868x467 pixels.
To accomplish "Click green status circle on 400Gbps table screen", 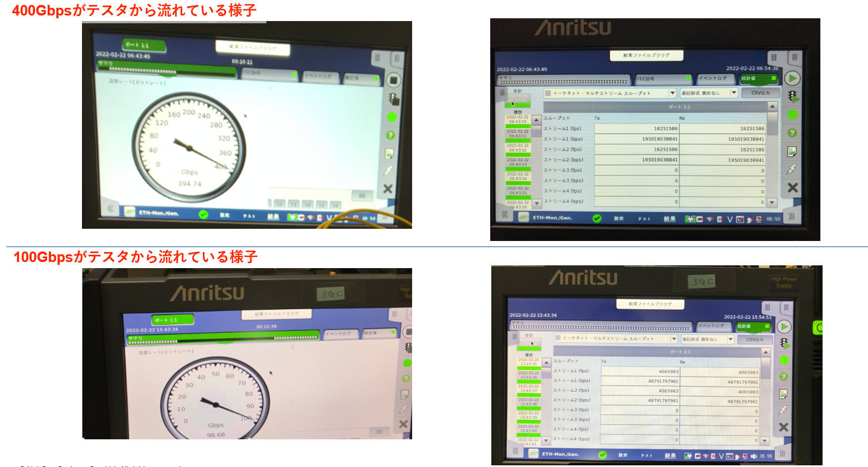I will tap(793, 115).
